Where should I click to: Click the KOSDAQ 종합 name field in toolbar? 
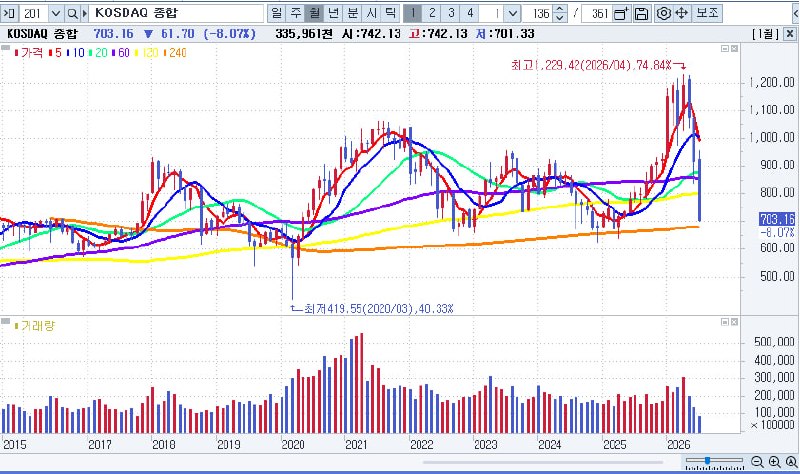coord(177,13)
